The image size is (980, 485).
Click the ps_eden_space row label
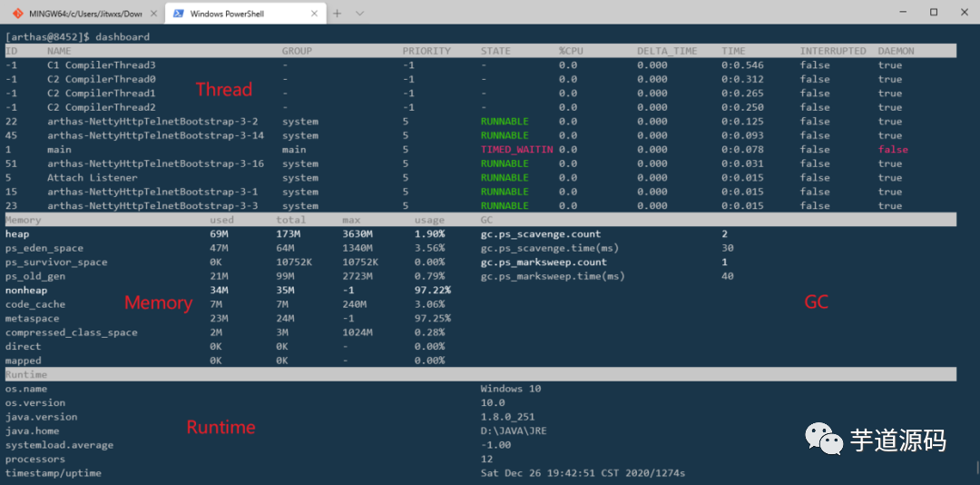44,248
